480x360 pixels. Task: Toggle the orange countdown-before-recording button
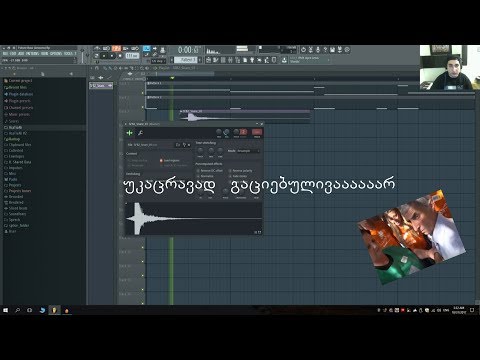pos(116,49)
